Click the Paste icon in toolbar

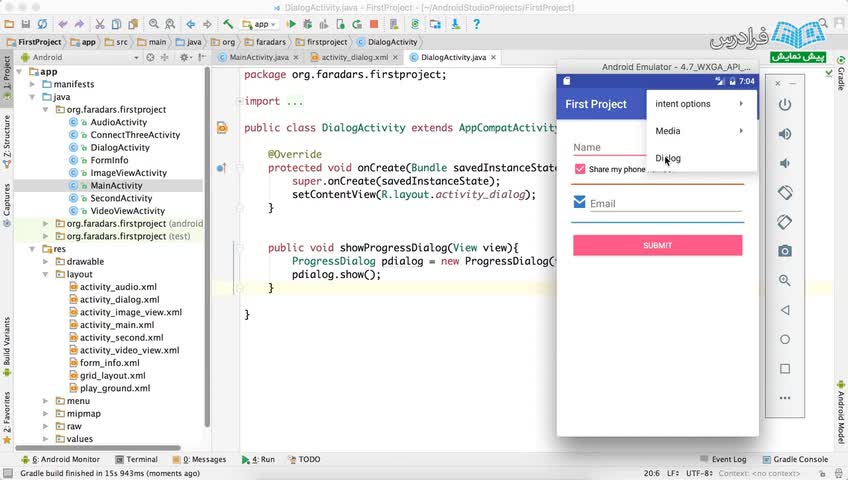pyautogui.click(x=133, y=24)
